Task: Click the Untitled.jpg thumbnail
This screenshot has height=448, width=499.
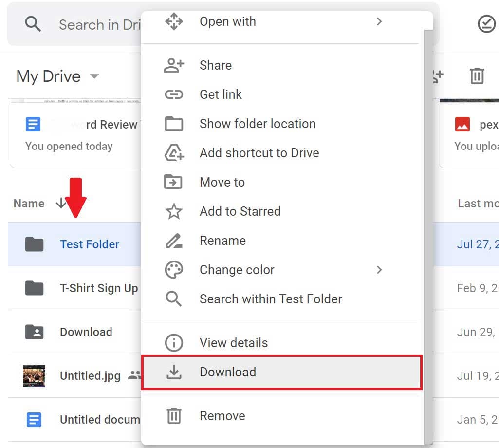Action: tap(33, 375)
